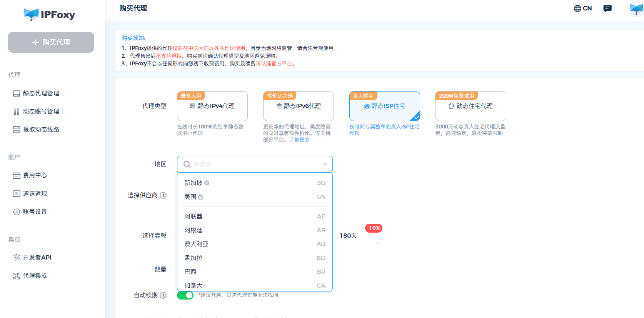Click info icon beside 自动续期
This screenshot has width=644, height=318.
click(x=163, y=295)
